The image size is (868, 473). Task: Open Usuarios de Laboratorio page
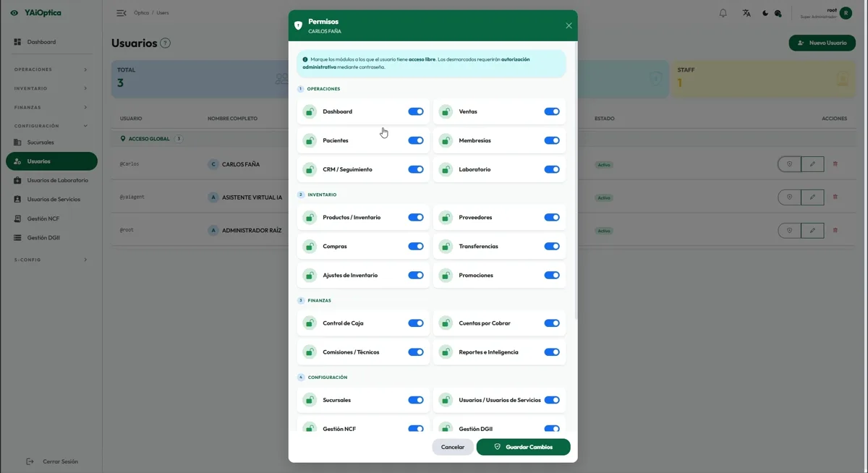coord(51,180)
